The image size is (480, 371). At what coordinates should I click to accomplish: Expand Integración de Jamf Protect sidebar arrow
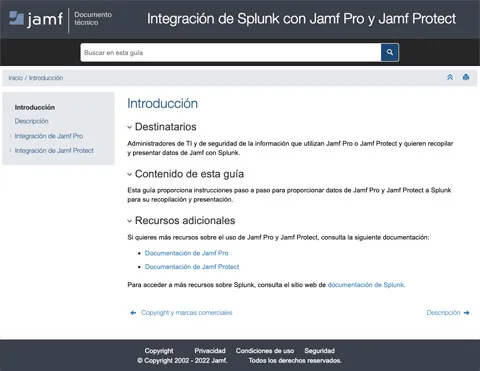(10, 151)
